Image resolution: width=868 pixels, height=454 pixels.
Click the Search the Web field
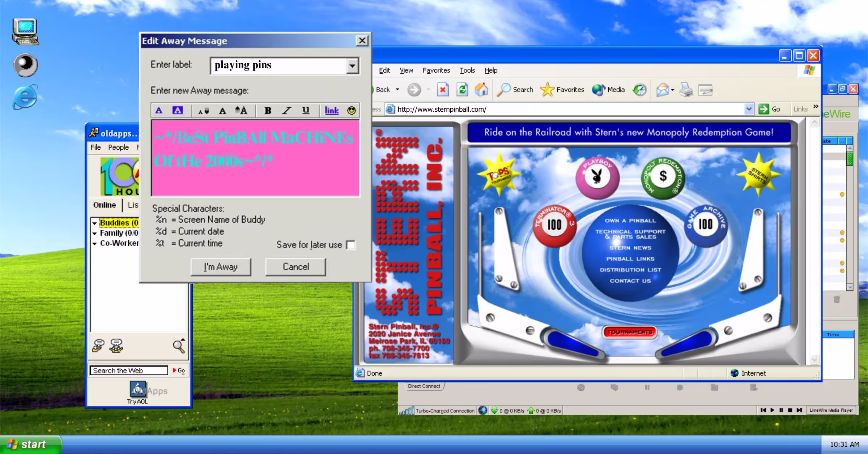[x=128, y=371]
